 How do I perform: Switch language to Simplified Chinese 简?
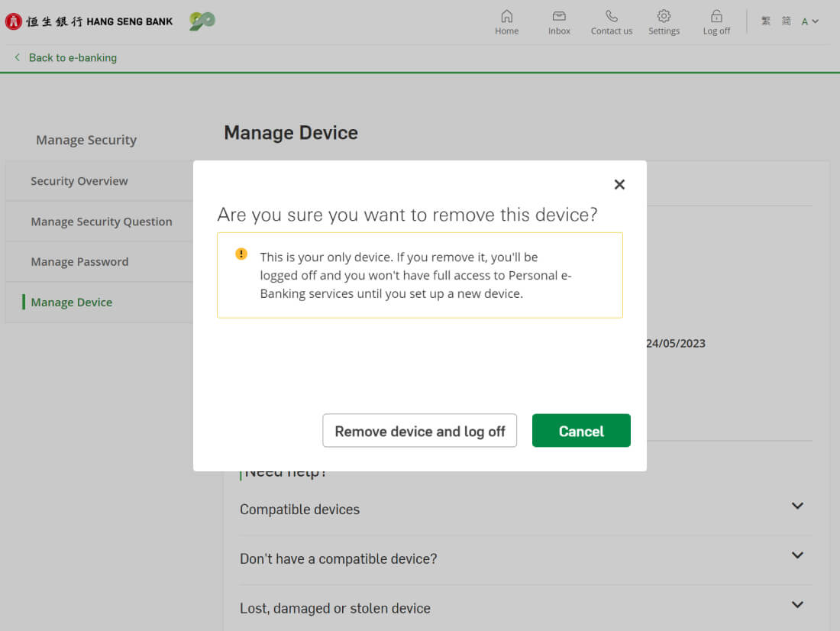tap(786, 21)
